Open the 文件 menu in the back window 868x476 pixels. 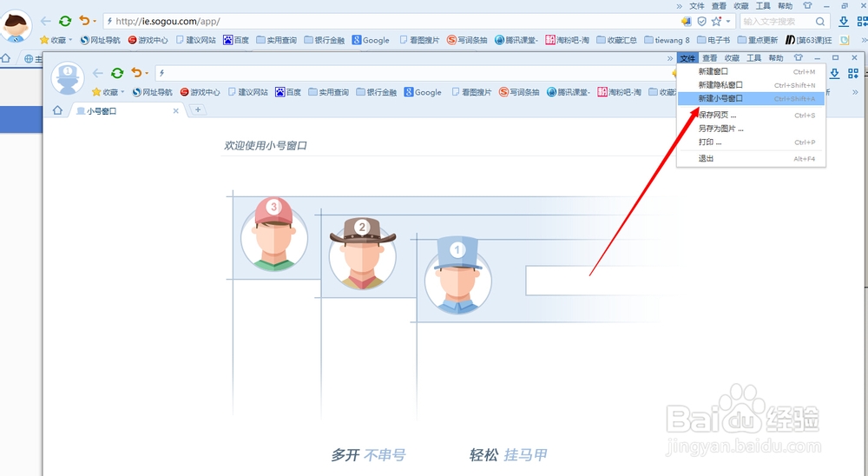696,6
